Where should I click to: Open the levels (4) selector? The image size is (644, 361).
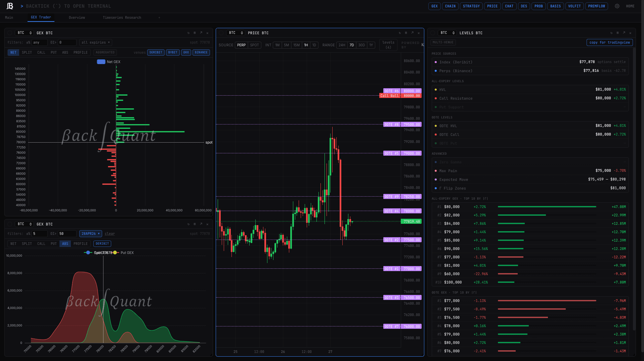[388, 45]
